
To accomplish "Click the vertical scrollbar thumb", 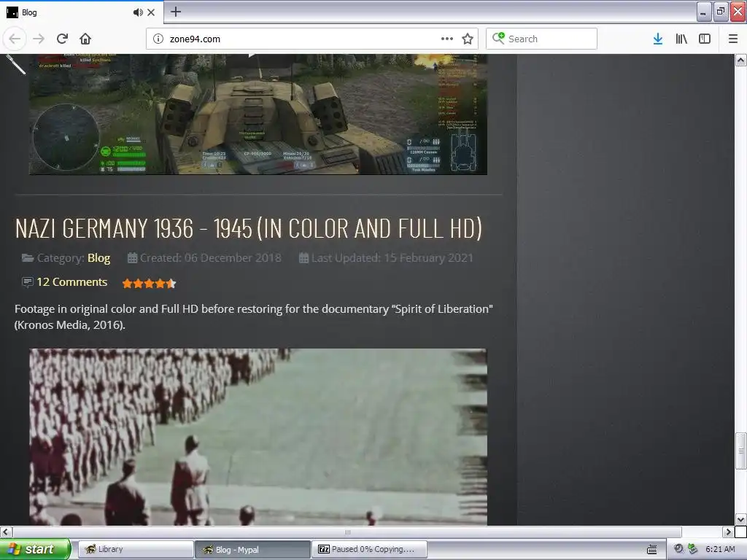I will (740, 451).
